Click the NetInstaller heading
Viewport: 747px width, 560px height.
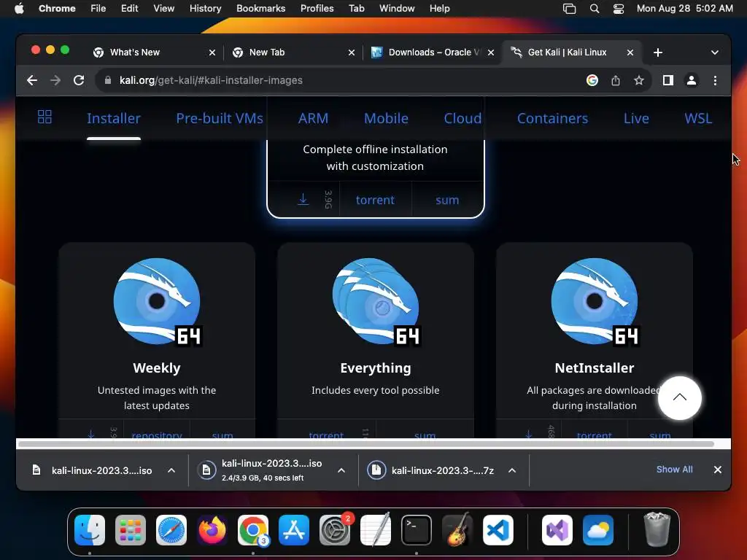point(594,368)
